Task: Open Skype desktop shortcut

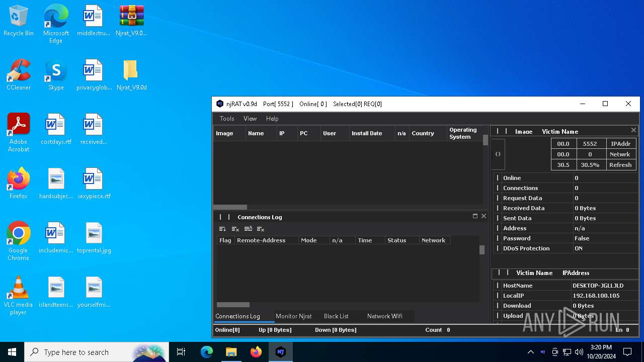Action: [x=56, y=75]
